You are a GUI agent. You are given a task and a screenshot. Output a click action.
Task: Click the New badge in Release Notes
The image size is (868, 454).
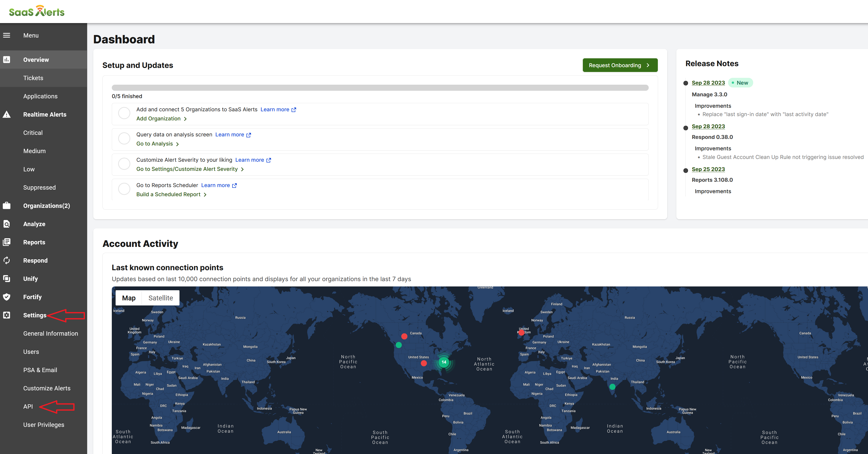741,83
